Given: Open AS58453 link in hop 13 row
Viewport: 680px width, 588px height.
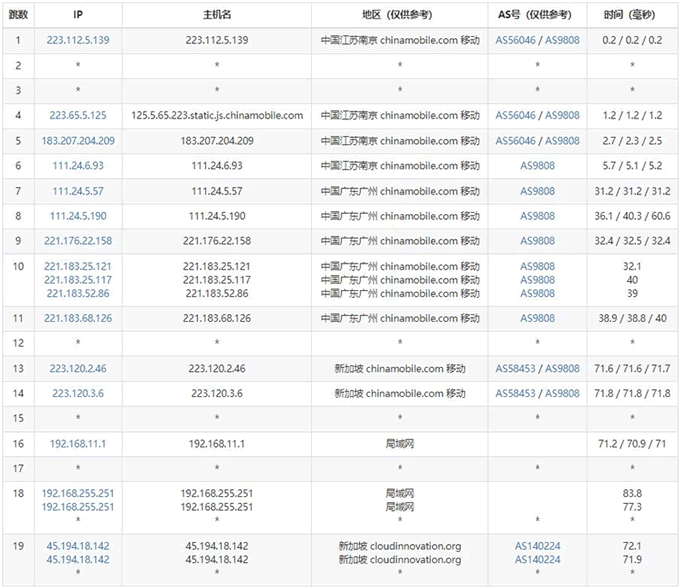Looking at the screenshot, I should click(x=515, y=369).
